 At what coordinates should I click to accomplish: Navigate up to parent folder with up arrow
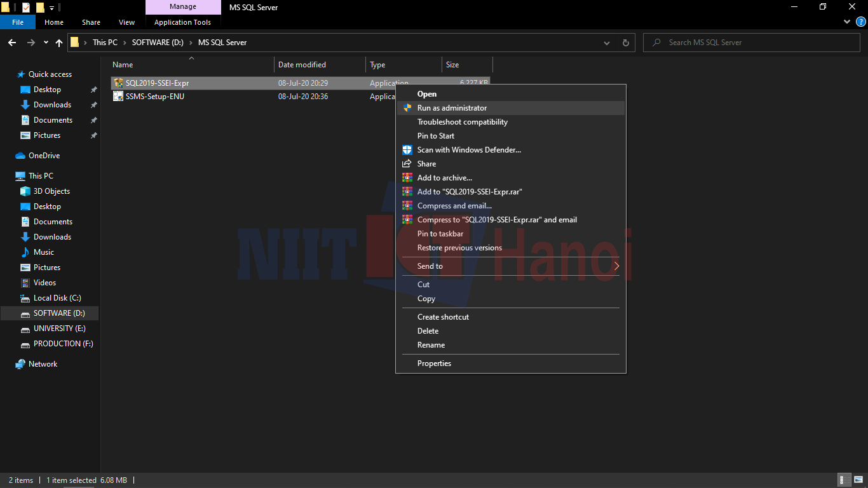pyautogui.click(x=58, y=43)
